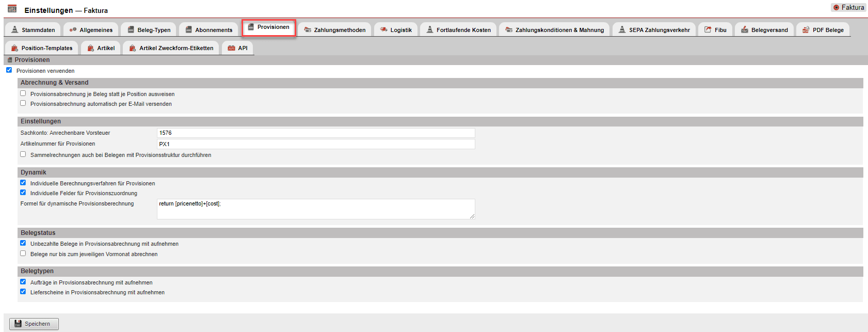Click the API tab icon
Viewport: 868px width, 332px height.
[231, 48]
